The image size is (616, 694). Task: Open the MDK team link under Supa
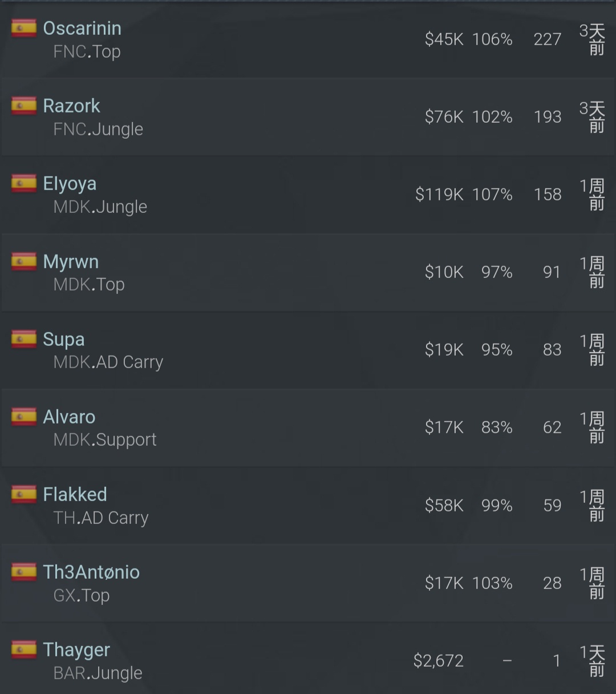[x=71, y=362]
